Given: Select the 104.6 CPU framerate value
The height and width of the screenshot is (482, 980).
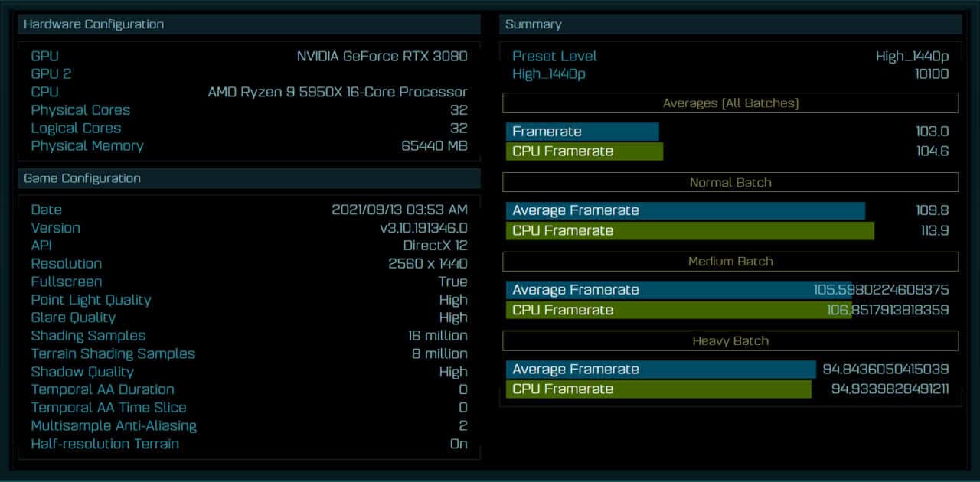Looking at the screenshot, I should point(933,151).
